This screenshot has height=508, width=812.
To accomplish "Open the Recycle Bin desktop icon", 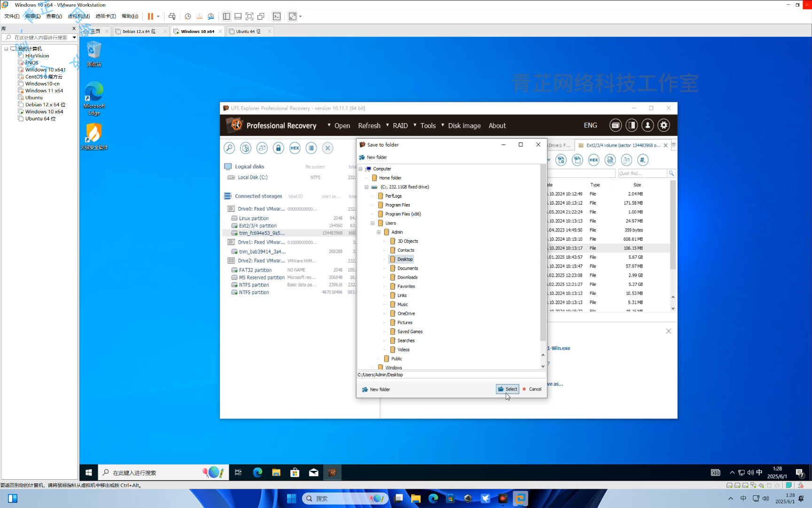I will point(94,54).
